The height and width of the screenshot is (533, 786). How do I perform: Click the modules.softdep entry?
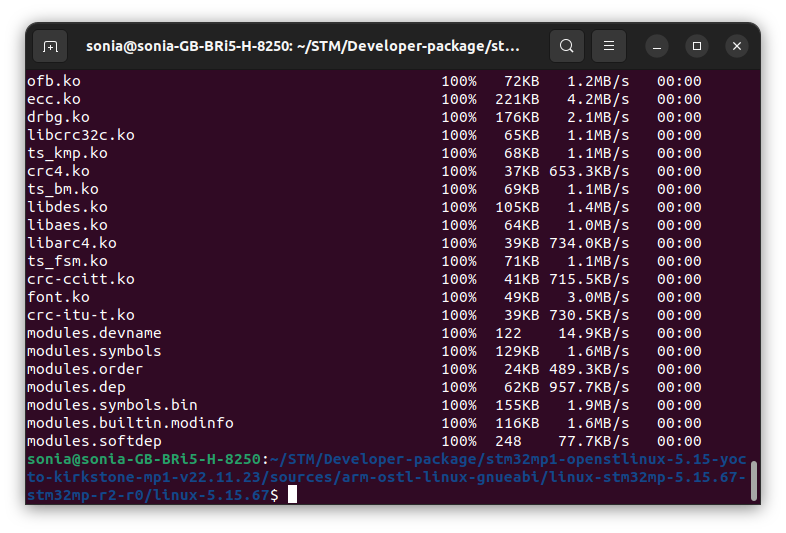click(94, 441)
